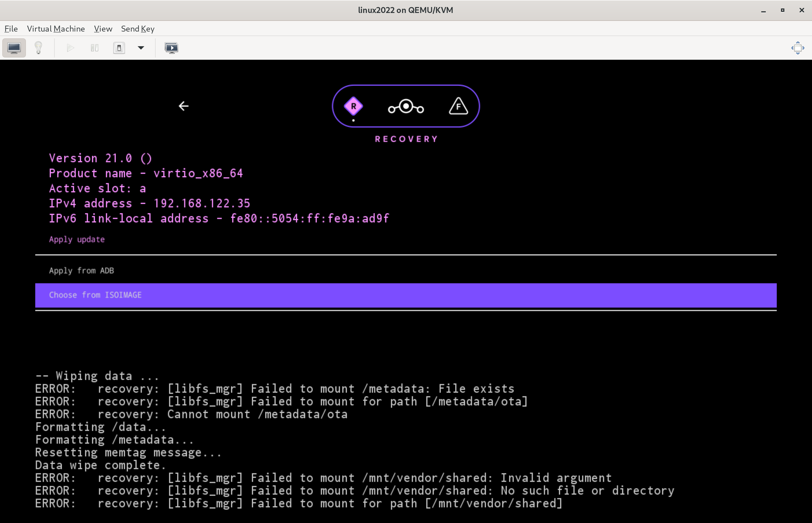Image resolution: width=812 pixels, height=523 pixels.
Task: Show the graphical console view
Action: [x=14, y=48]
